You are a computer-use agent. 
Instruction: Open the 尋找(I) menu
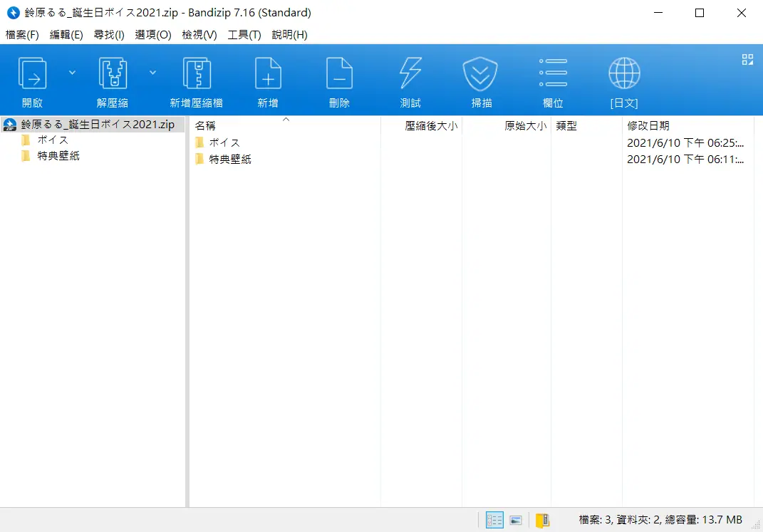click(x=109, y=34)
